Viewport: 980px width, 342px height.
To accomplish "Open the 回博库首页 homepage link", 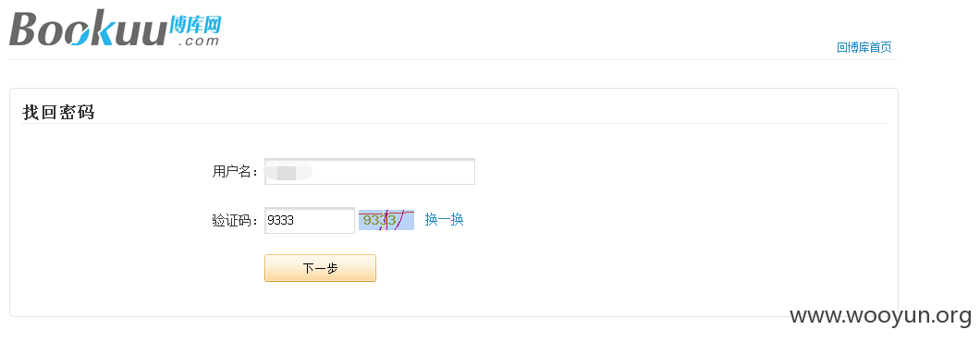I will 864,47.
